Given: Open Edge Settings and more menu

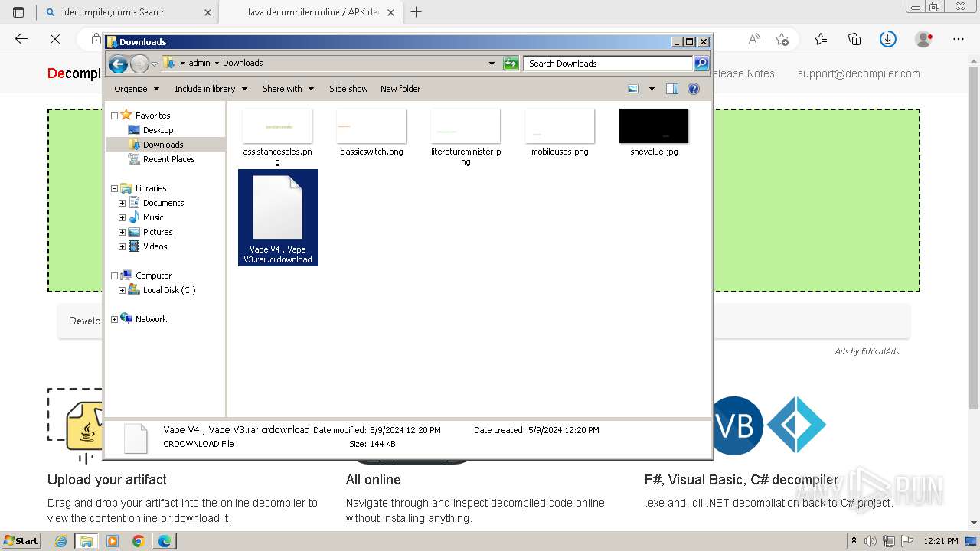Looking at the screenshot, I should click(959, 39).
